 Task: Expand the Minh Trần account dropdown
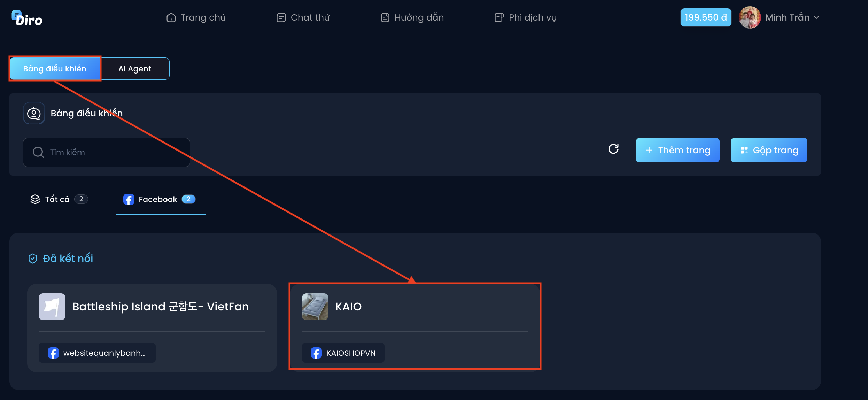click(816, 17)
